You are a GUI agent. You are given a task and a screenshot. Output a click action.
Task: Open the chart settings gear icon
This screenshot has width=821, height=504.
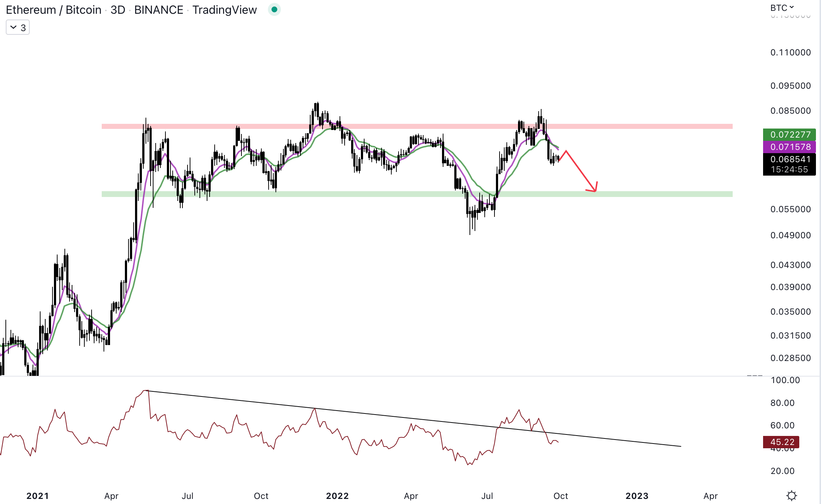pos(792,495)
